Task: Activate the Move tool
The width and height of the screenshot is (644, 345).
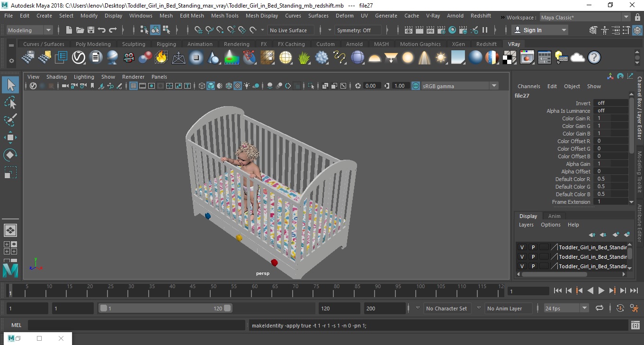Action: [x=10, y=137]
